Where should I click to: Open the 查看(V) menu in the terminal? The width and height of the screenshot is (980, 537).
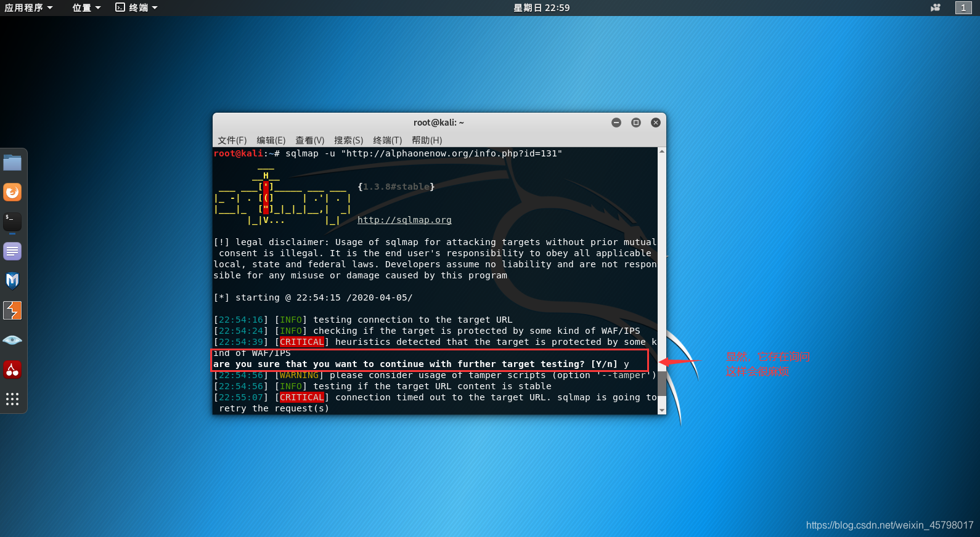309,140
